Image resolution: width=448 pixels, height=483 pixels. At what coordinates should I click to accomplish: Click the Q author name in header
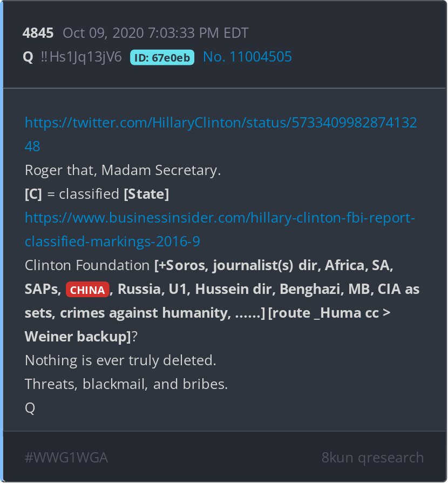[x=29, y=57]
